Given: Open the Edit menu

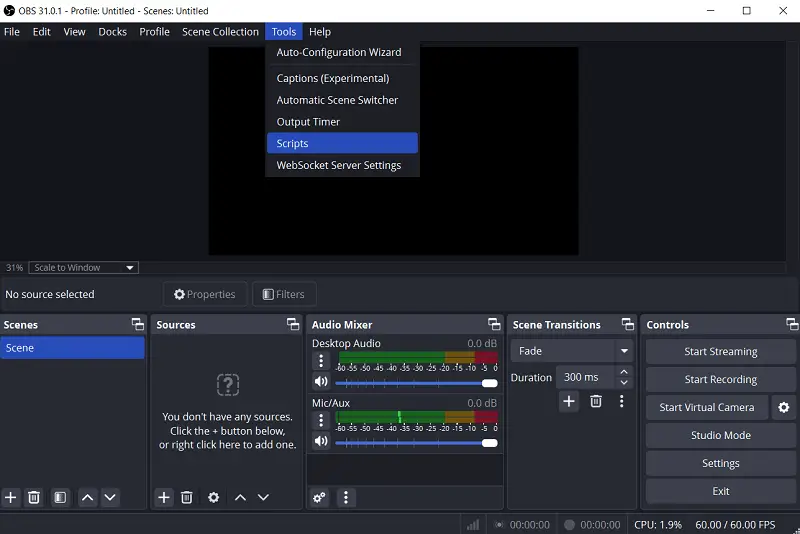Looking at the screenshot, I should 41,32.
